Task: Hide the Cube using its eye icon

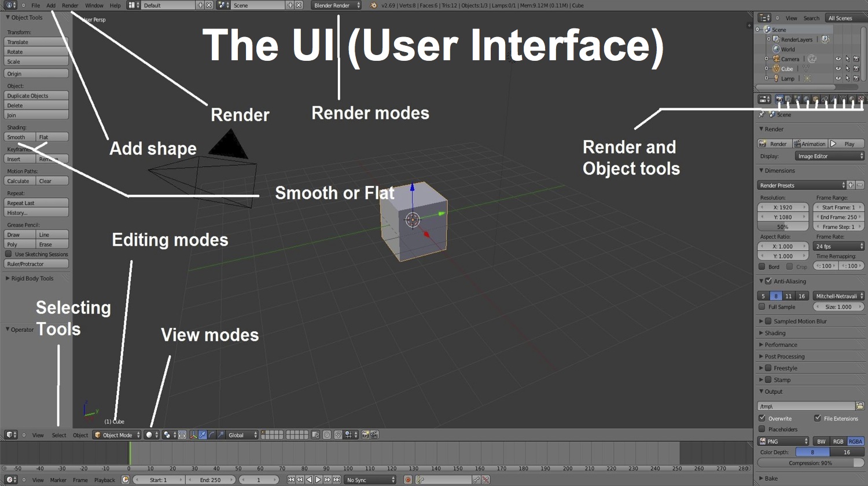Action: point(837,68)
